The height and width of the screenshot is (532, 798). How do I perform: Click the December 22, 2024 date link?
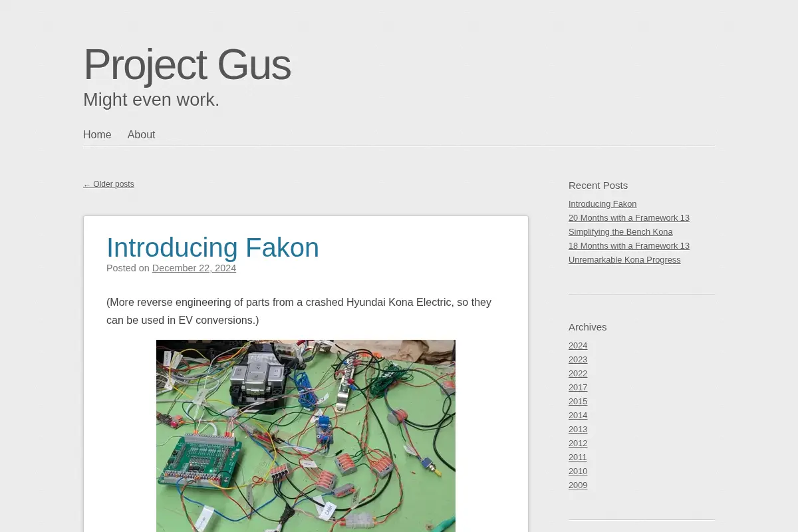coord(194,268)
